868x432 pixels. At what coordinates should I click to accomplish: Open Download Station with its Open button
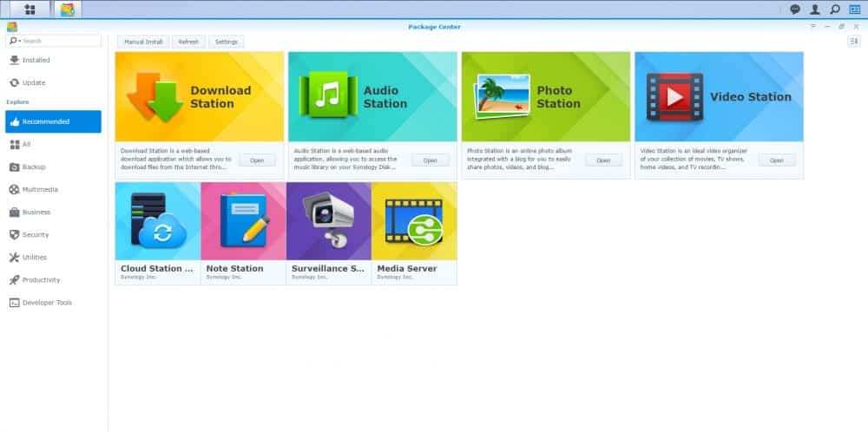point(257,160)
